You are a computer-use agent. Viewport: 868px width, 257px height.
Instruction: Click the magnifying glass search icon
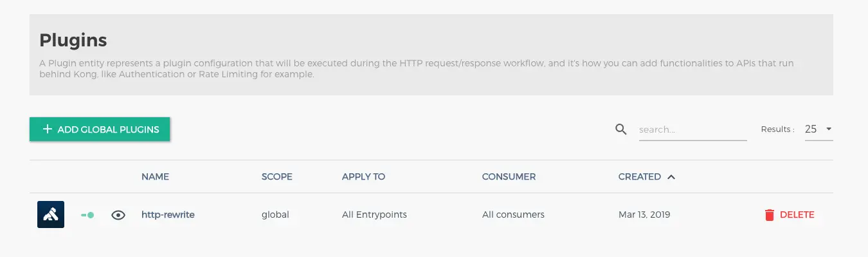pyautogui.click(x=620, y=129)
